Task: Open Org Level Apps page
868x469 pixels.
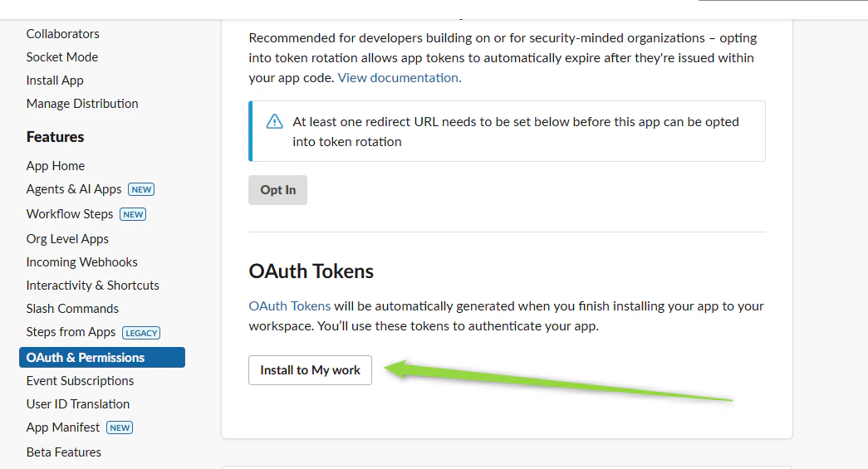Action: coord(67,239)
